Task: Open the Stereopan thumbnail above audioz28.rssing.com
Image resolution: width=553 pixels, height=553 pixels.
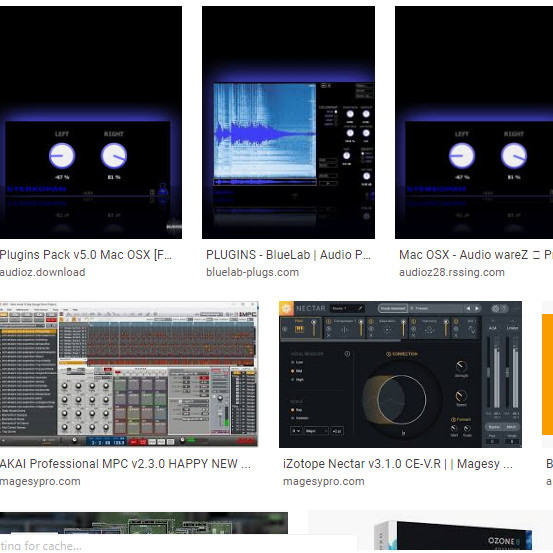Action: 474,122
